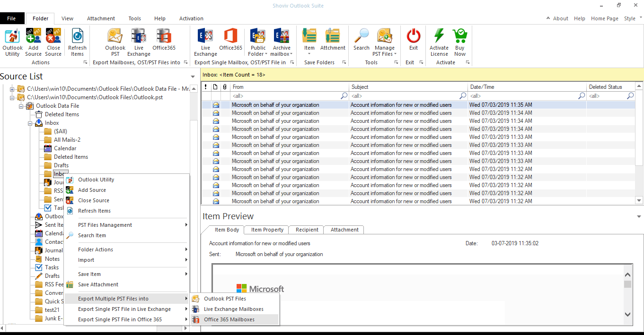644x335 pixels.
Task: Open the Help link in top-right
Action: point(580,18)
